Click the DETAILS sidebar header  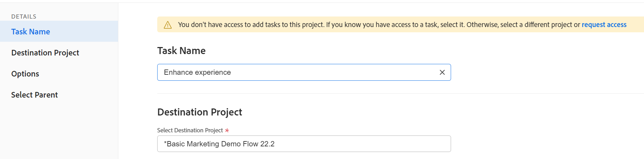tap(24, 16)
